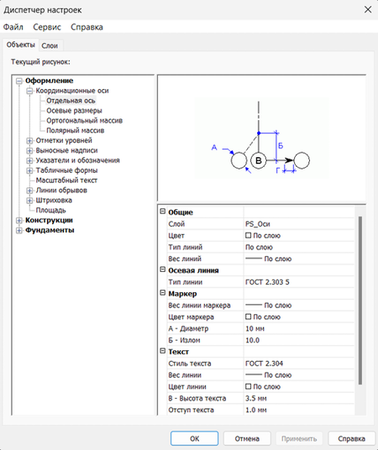The image size is (378, 450).
Task: Expand the Штриховка node
Action: pyautogui.click(x=30, y=200)
